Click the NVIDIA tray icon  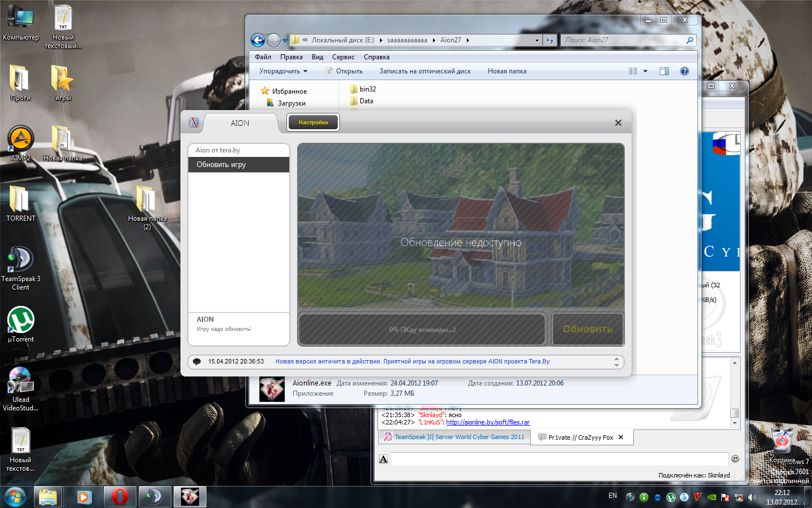(x=712, y=497)
